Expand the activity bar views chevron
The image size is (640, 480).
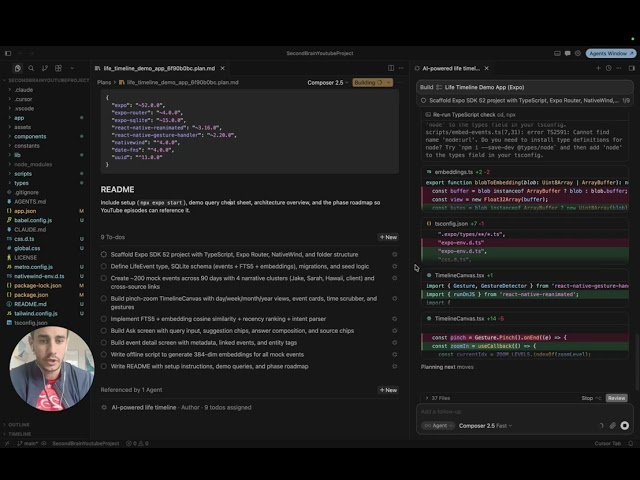(72, 68)
